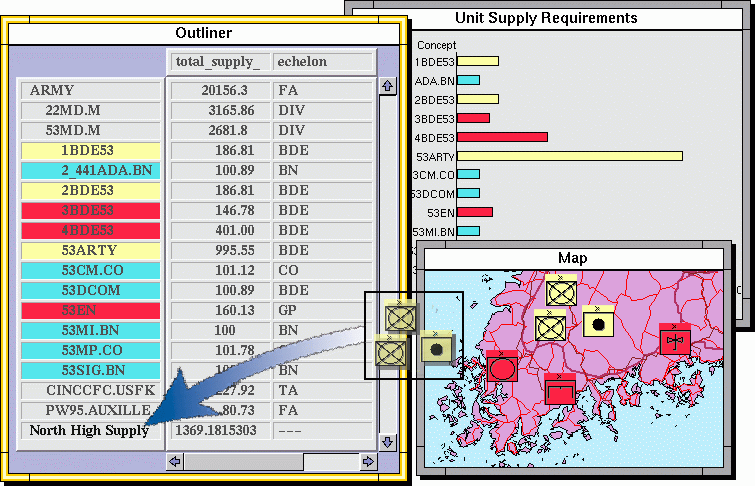Click the Map window title bar
Viewport: 755px width, 486px height.
[x=572, y=259]
